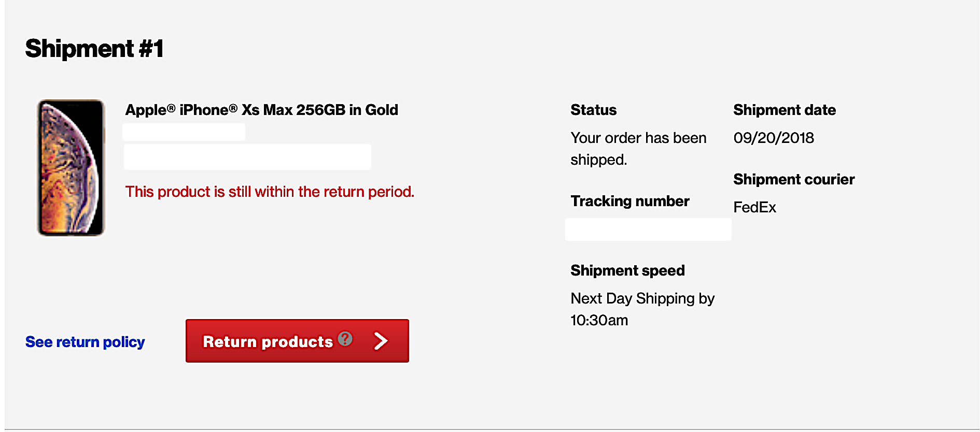980x432 pixels.
Task: Click the Shipment courier label
Action: click(x=793, y=179)
